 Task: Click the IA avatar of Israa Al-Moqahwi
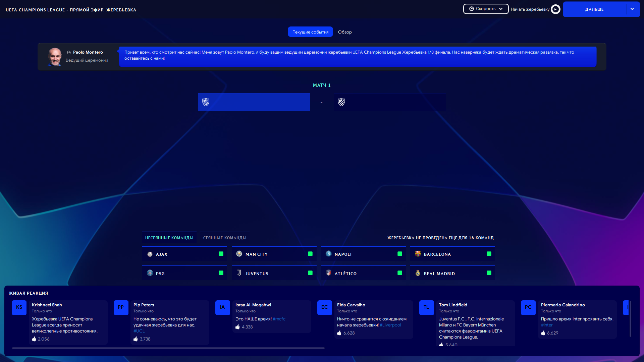(x=222, y=307)
